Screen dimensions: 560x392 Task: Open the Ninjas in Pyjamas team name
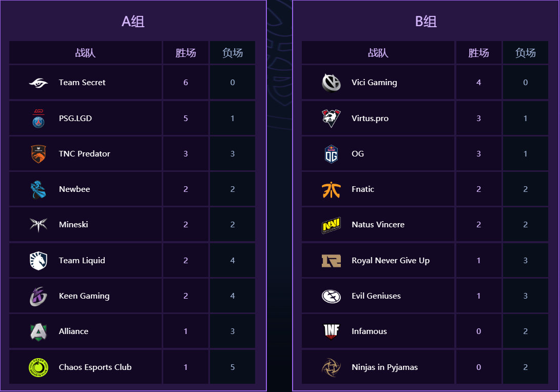coord(384,367)
